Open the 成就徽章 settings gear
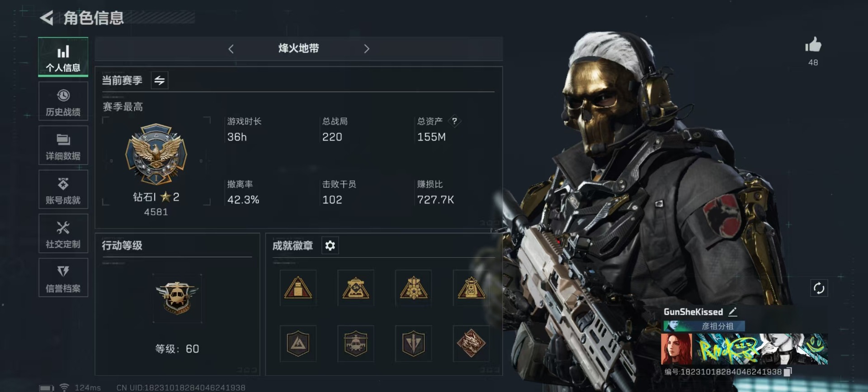 pyautogui.click(x=330, y=246)
